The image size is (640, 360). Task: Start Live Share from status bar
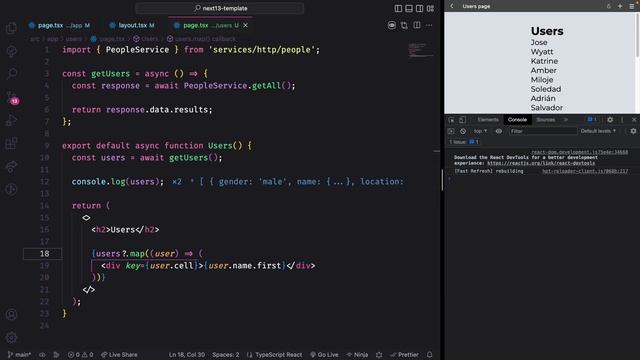[x=119, y=355]
